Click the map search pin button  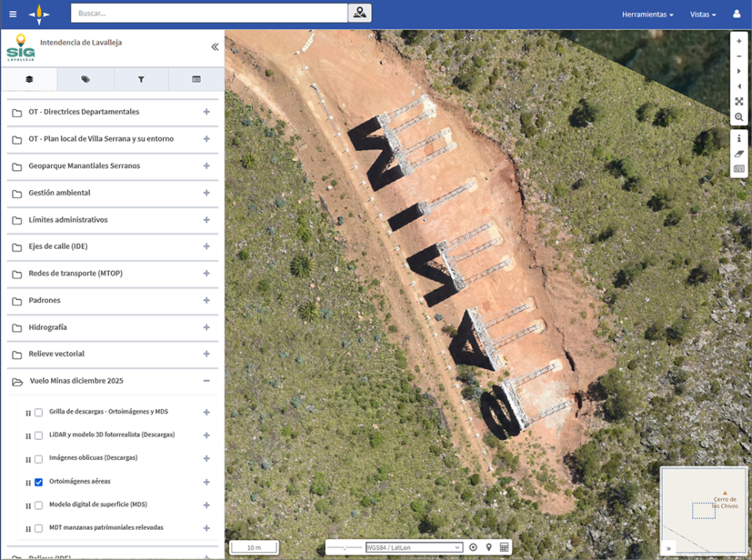[x=360, y=13]
